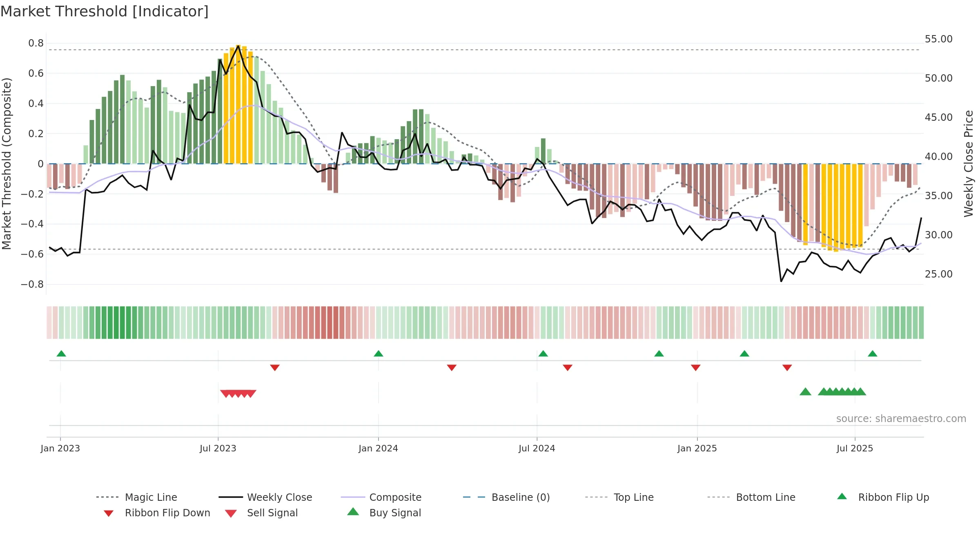The width and height of the screenshot is (980, 551).
Task: Click the Jul 2025 x-axis label
Action: tap(855, 448)
